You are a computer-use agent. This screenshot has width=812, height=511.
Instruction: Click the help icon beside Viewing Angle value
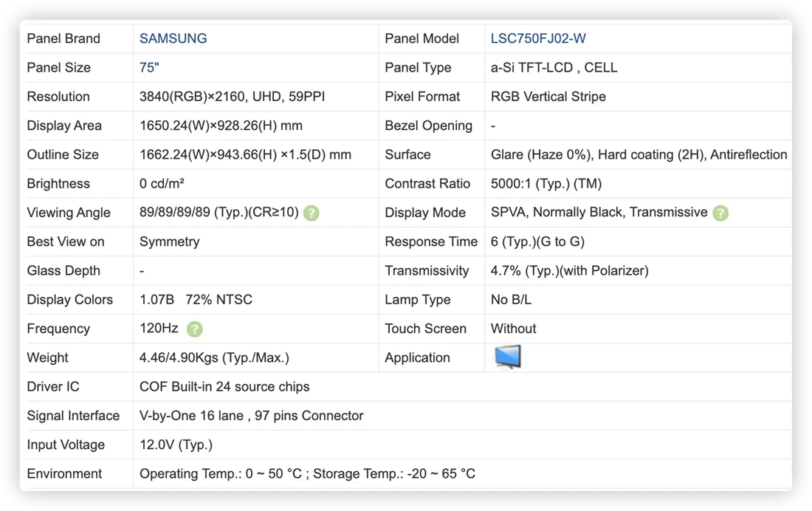[x=312, y=213]
